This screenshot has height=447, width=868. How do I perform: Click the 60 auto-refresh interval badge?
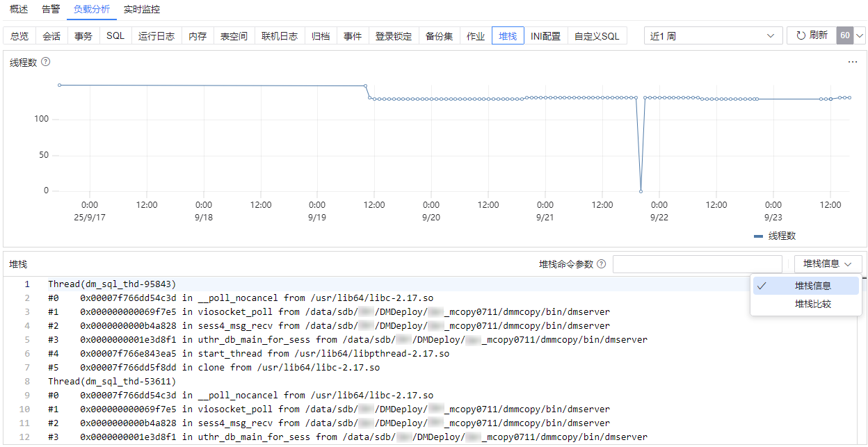coord(844,35)
